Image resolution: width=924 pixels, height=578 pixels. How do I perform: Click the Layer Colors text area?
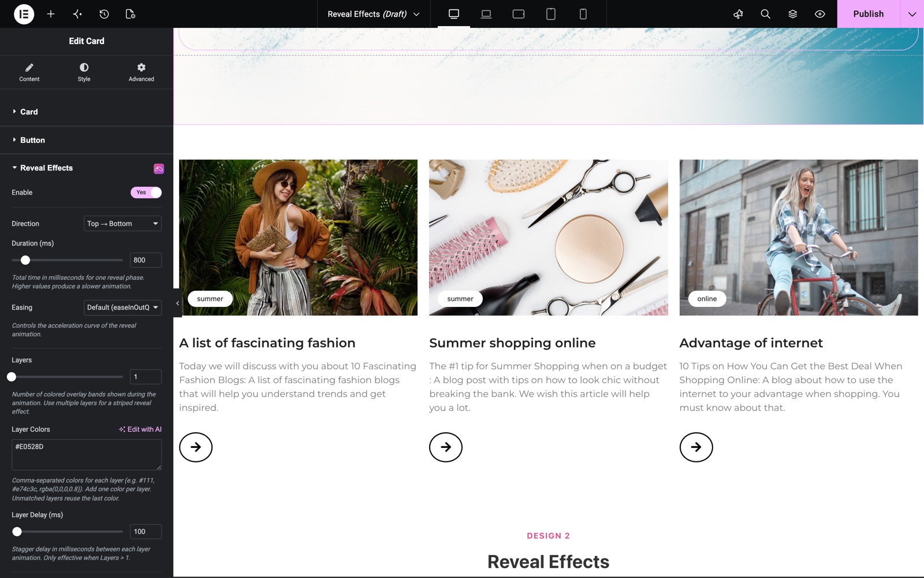tap(87, 454)
